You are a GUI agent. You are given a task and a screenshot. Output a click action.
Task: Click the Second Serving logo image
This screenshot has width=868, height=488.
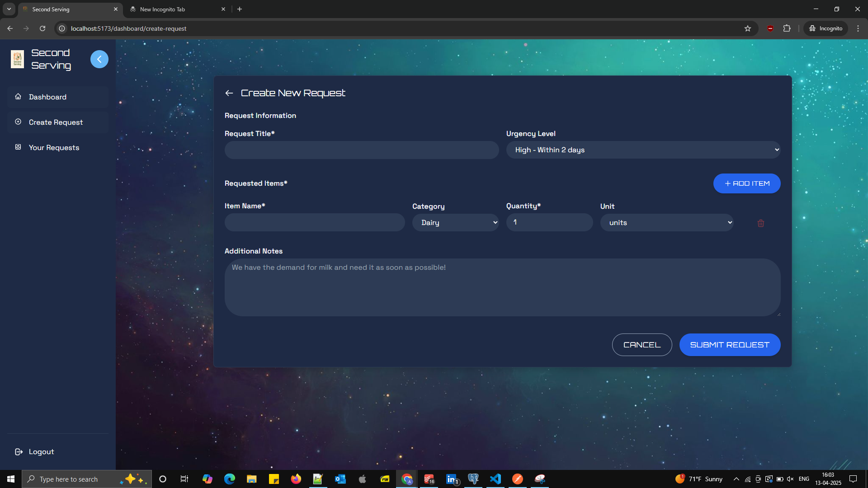(17, 59)
